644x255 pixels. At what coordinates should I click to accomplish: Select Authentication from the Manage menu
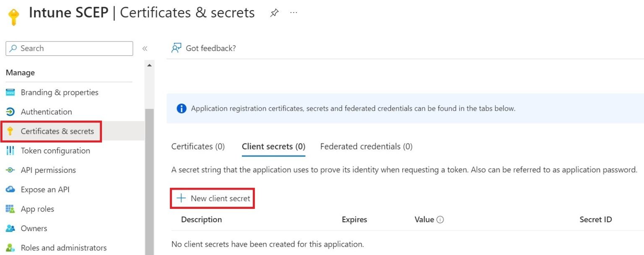pos(46,112)
